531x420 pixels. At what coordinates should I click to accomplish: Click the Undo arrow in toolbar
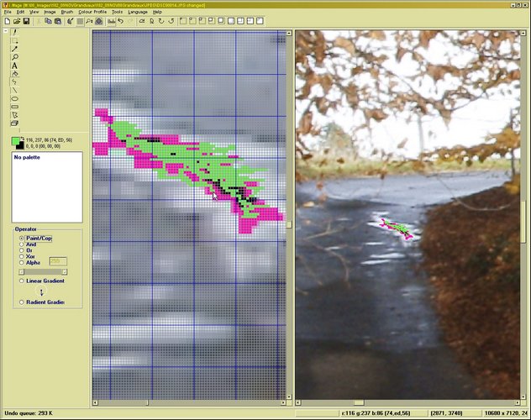pyautogui.click(x=119, y=21)
